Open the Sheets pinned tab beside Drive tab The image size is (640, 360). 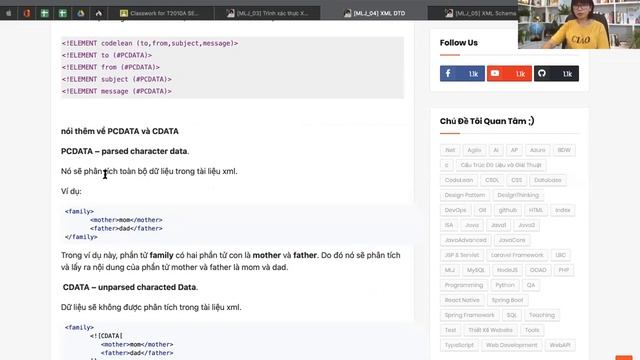[x=62, y=13]
